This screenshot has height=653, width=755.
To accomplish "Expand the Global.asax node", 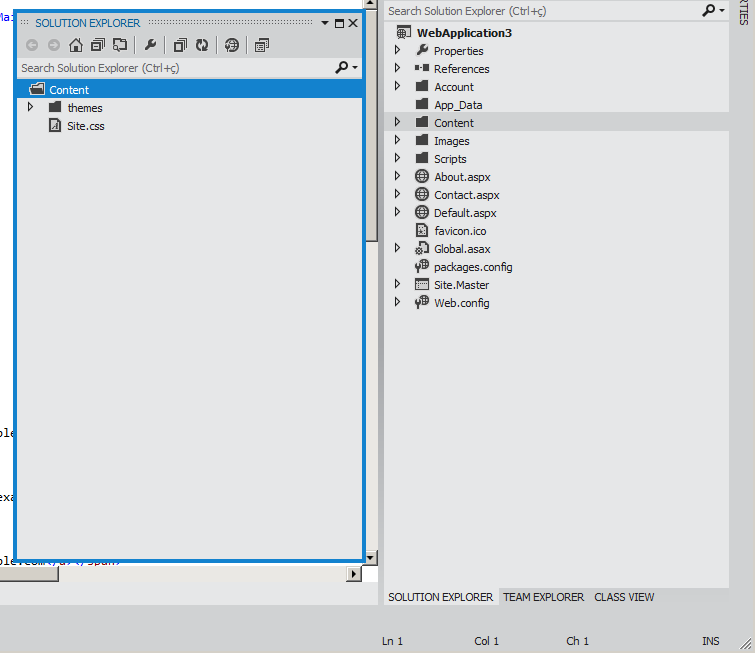I will (x=397, y=248).
